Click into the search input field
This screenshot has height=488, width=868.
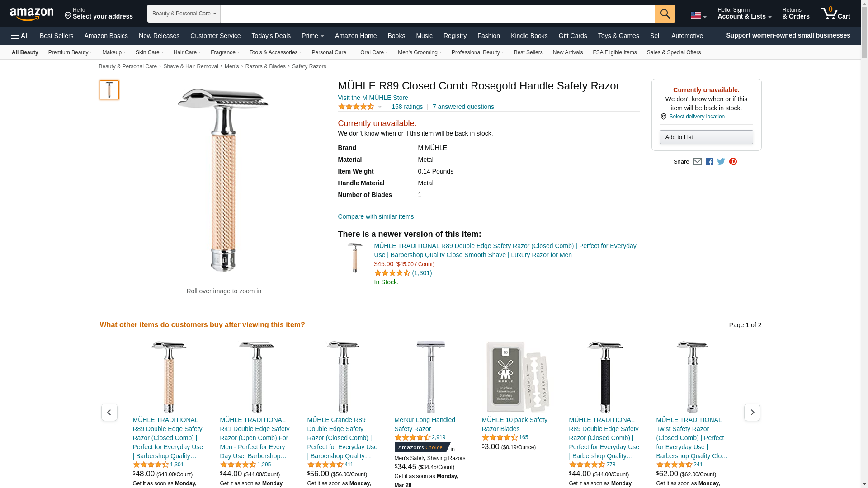438,14
